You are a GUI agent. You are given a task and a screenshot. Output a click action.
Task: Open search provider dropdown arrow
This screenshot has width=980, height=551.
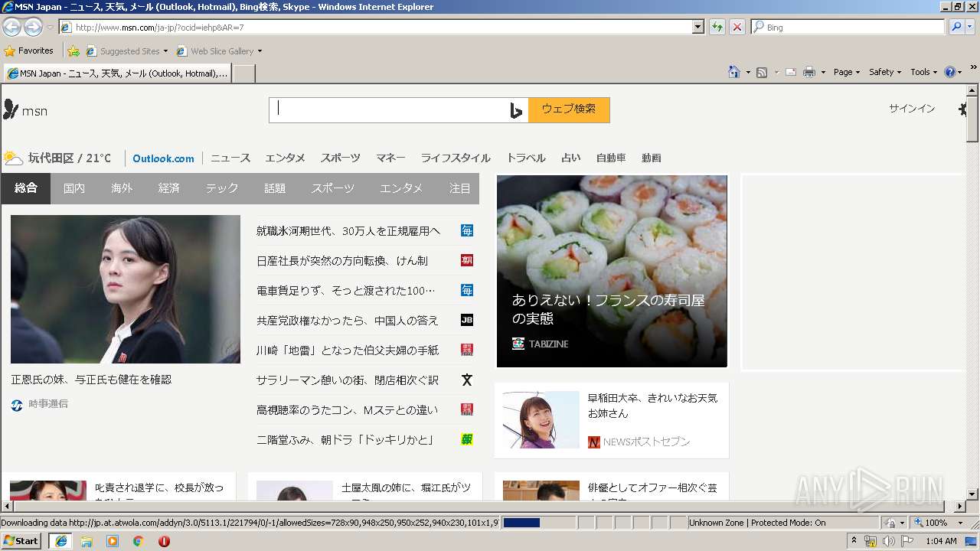click(x=971, y=27)
